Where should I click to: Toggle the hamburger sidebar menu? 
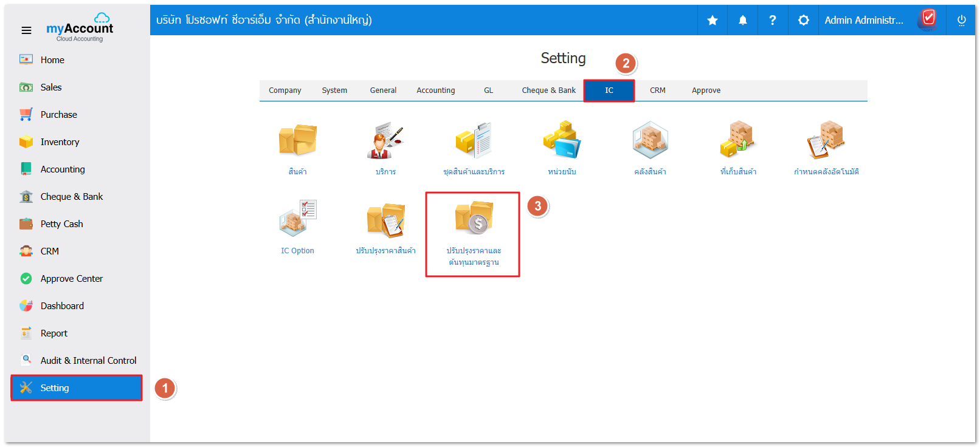[26, 30]
